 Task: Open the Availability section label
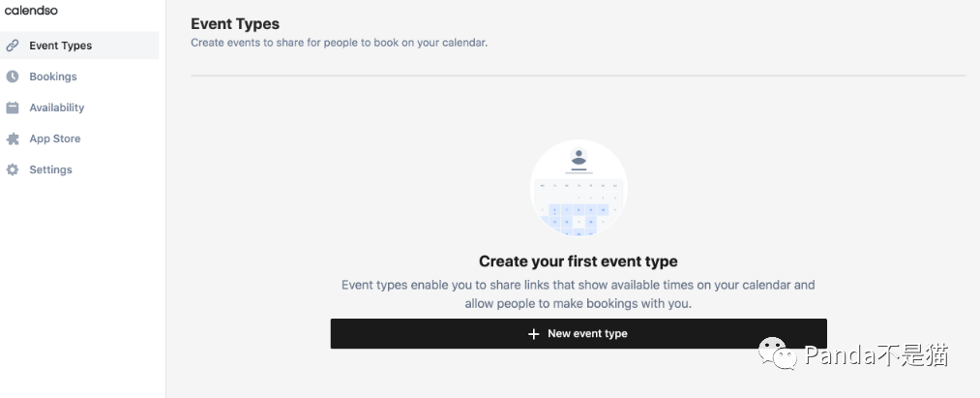[x=57, y=107]
